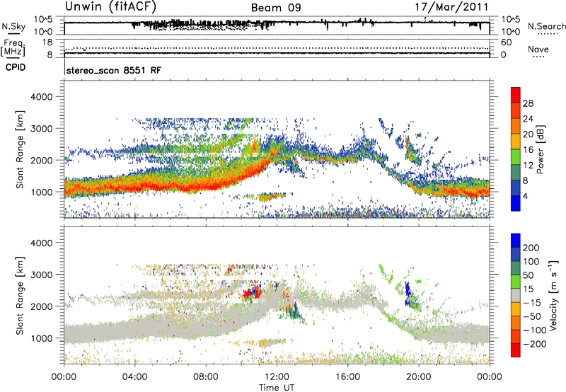The height and width of the screenshot is (392, 566).
Task: Click the Power colorbar value '20'
Action: [x=528, y=134]
